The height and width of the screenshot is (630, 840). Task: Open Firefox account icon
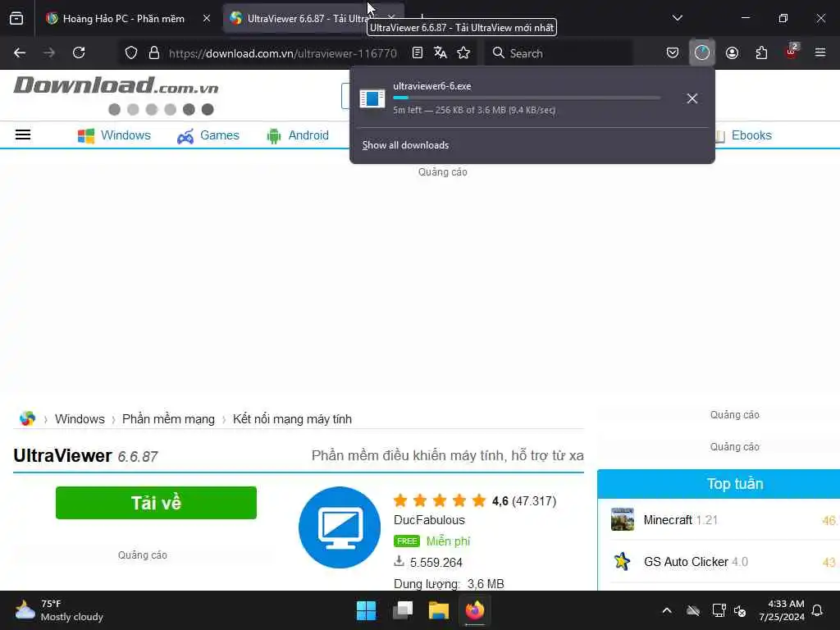pyautogui.click(x=732, y=52)
